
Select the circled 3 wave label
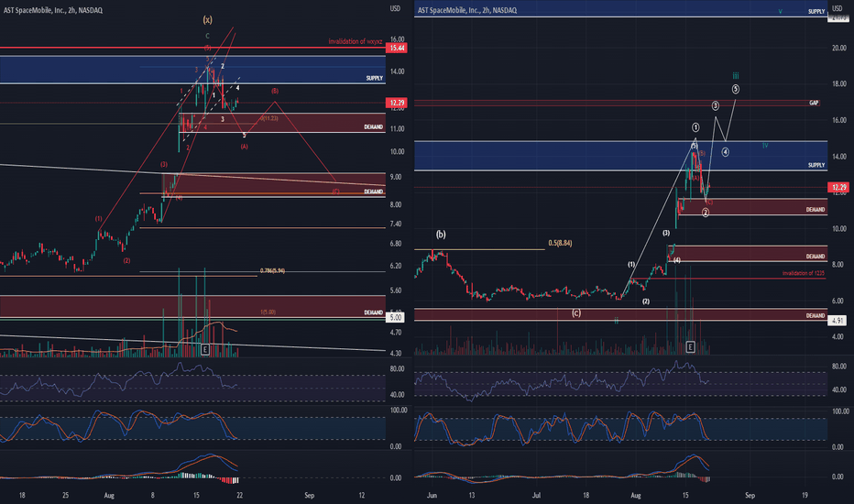[x=715, y=105]
